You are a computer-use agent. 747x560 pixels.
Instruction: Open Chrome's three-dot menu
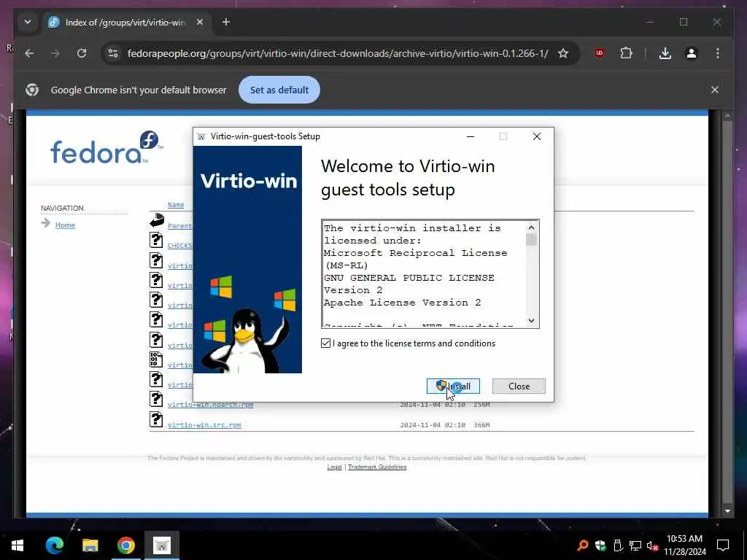[x=718, y=53]
